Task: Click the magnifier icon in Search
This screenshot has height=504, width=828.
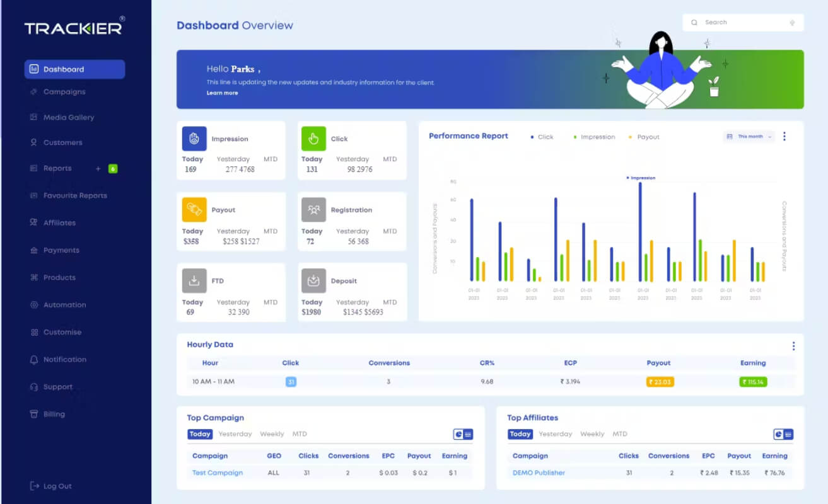Action: (694, 23)
